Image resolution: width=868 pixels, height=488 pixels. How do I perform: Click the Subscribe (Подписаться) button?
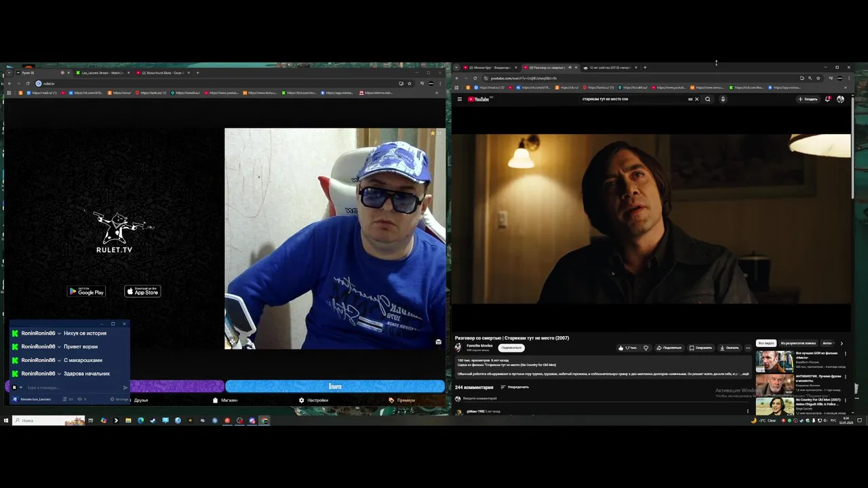pyautogui.click(x=511, y=348)
